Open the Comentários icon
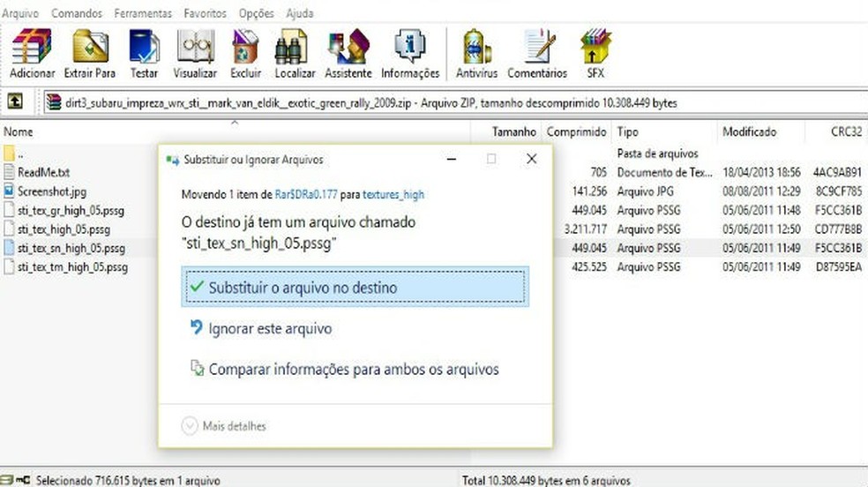 (539, 47)
